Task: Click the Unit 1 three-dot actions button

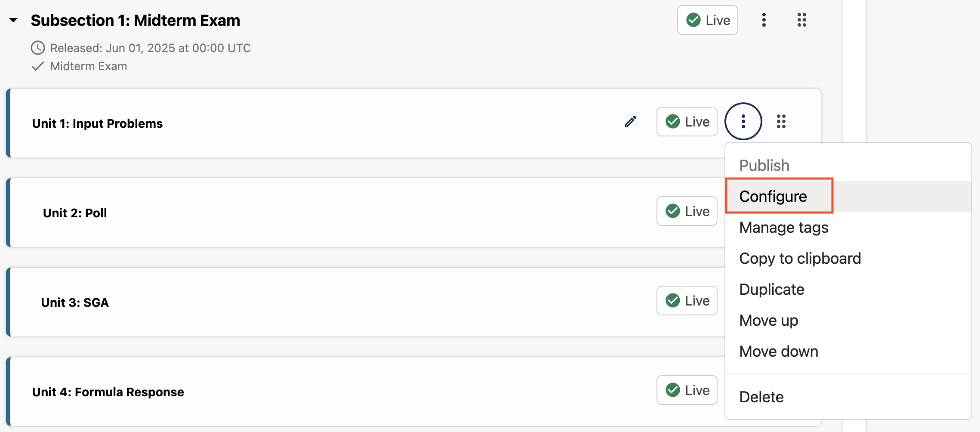Action: (743, 122)
